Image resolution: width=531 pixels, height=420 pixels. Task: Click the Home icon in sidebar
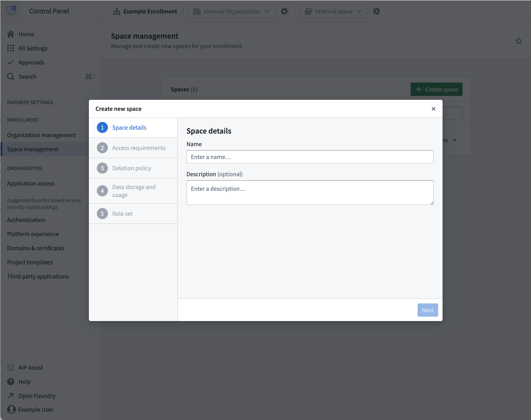pos(11,34)
